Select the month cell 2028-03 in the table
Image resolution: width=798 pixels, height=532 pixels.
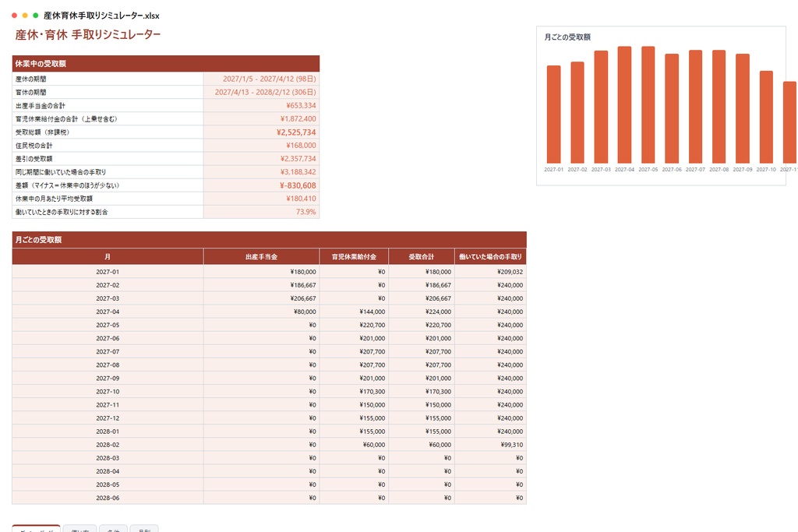coord(108,458)
